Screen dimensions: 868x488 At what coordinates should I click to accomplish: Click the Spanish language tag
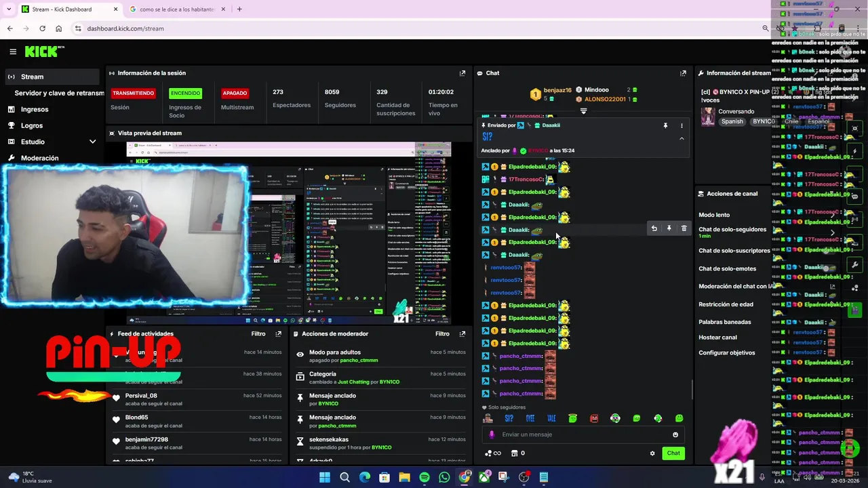[x=732, y=122]
